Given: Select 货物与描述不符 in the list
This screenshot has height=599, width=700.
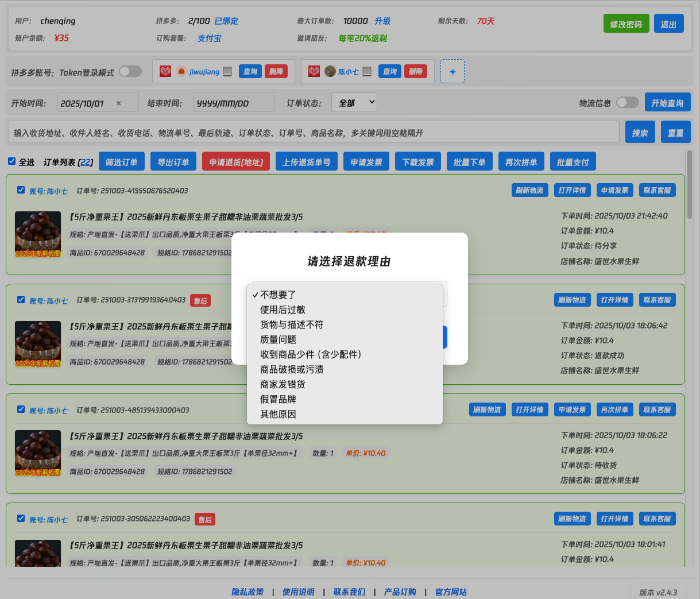Looking at the screenshot, I should [292, 324].
